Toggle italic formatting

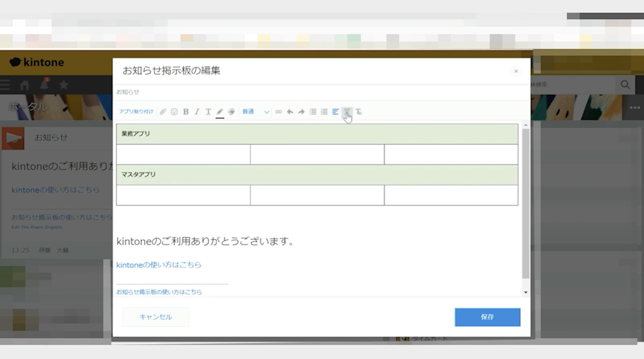click(x=197, y=111)
